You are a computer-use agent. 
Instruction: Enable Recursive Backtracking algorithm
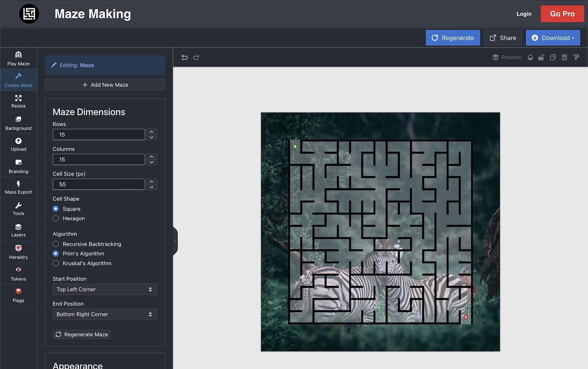point(55,244)
